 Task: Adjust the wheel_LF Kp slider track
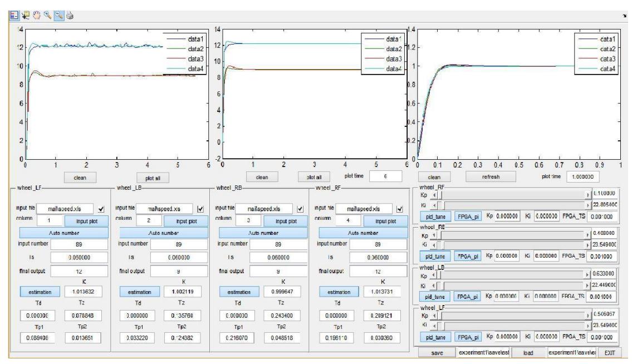(511, 315)
